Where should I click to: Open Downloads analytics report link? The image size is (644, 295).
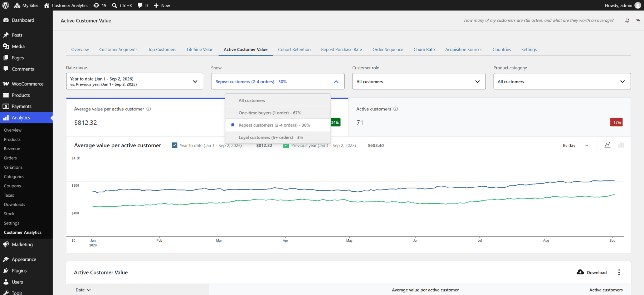[15, 205]
